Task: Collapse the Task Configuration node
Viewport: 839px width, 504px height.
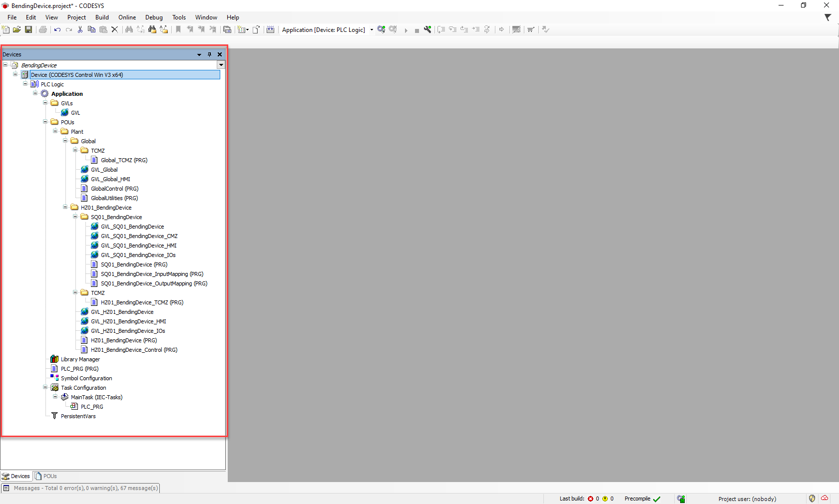Action: (x=45, y=387)
